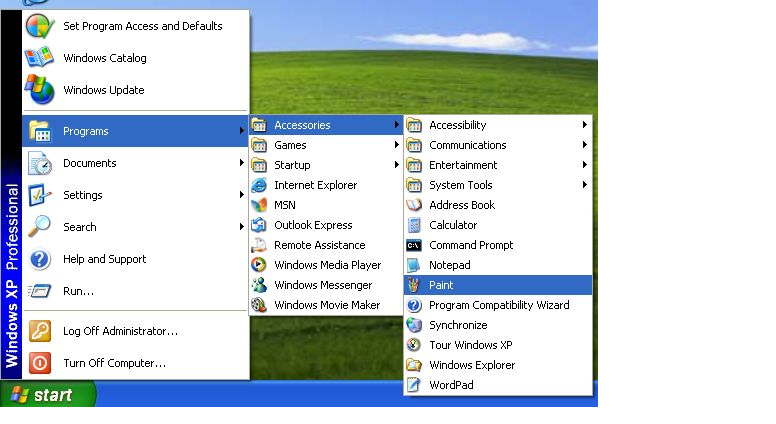
Task: Click the Outlook Express icon
Action: click(x=259, y=225)
